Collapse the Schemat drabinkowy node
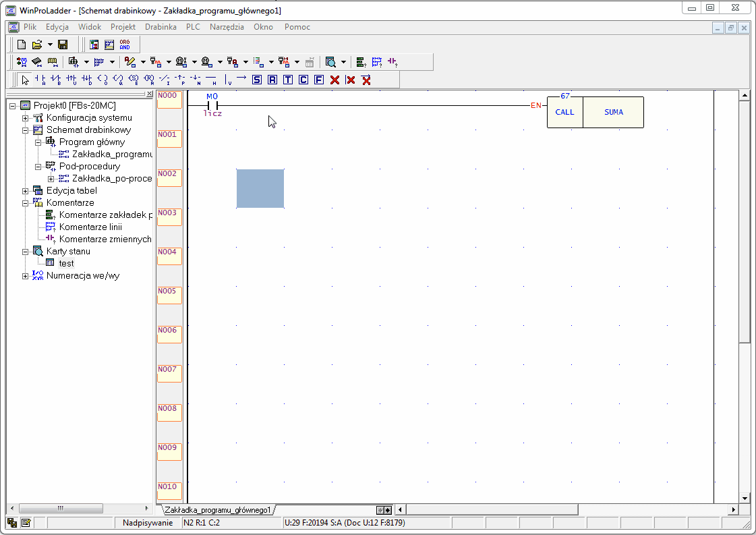 click(25, 130)
